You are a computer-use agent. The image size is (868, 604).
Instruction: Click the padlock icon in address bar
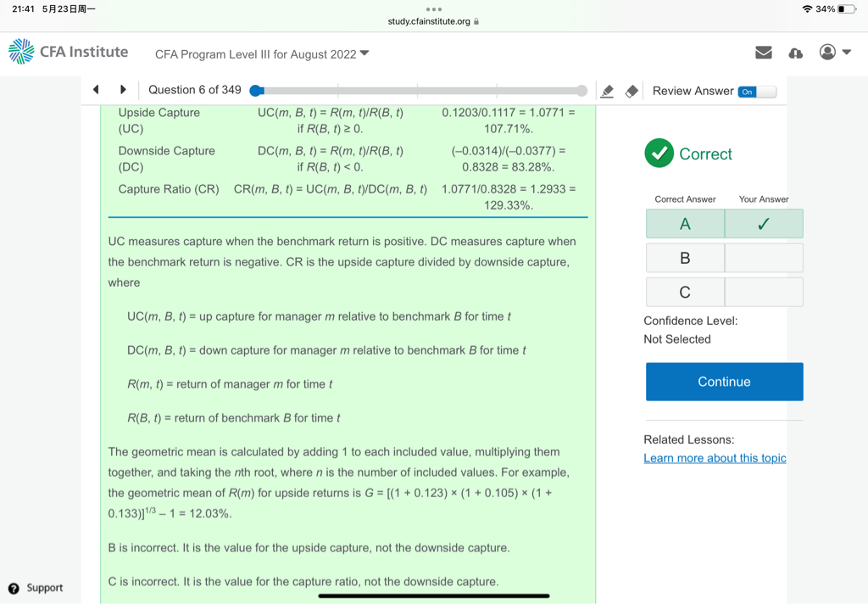pyautogui.click(x=476, y=21)
